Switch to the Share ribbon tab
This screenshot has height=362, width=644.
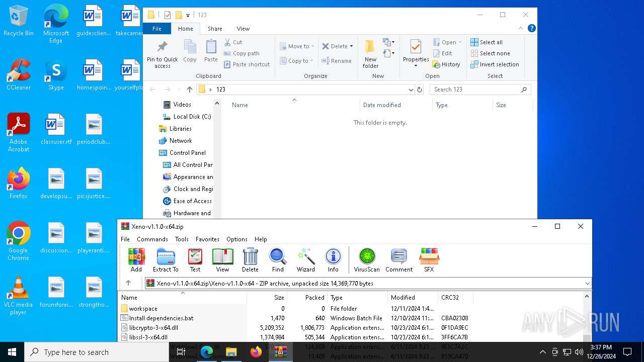pos(215,29)
